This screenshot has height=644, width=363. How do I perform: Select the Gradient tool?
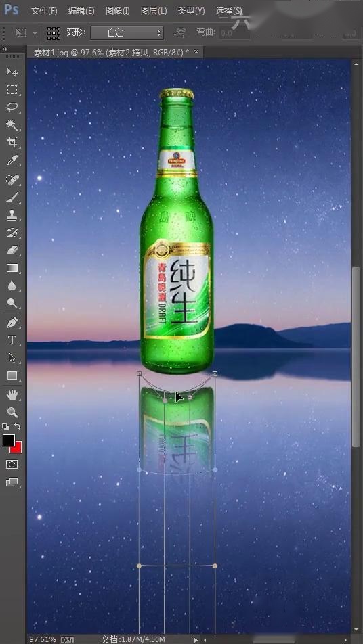pos(12,268)
